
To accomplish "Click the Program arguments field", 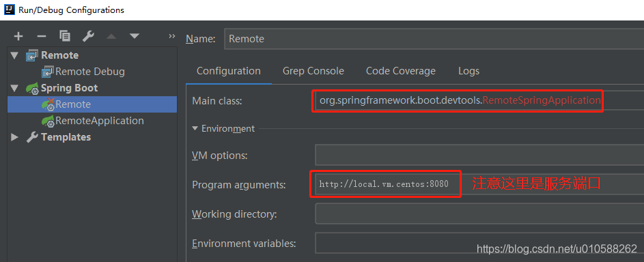I will [479, 184].
